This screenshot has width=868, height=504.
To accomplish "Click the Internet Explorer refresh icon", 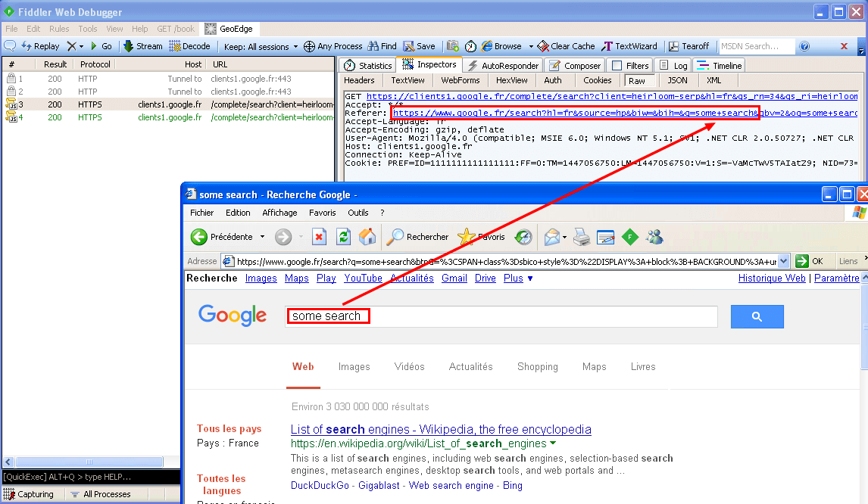I will pyautogui.click(x=344, y=237).
